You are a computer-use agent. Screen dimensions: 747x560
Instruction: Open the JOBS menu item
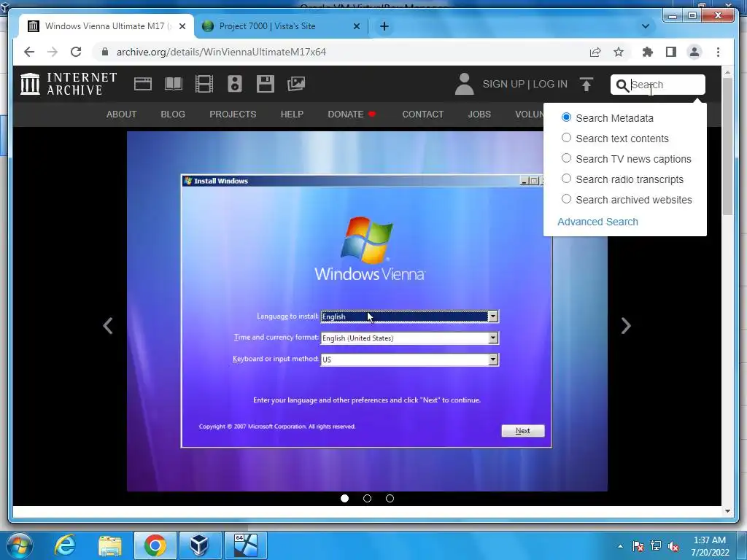coord(479,114)
